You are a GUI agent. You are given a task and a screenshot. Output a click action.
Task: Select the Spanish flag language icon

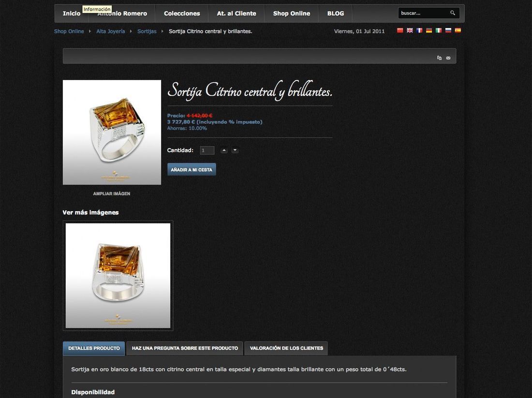tap(458, 31)
